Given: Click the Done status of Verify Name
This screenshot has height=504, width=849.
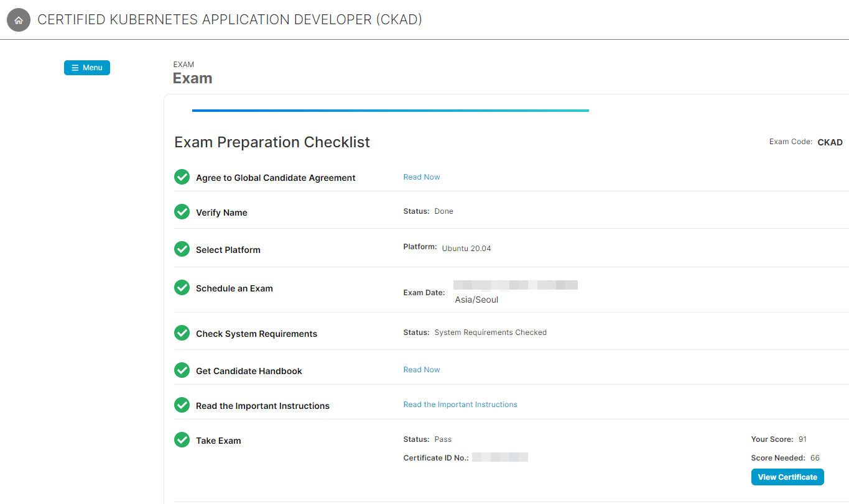Looking at the screenshot, I should pyautogui.click(x=443, y=211).
